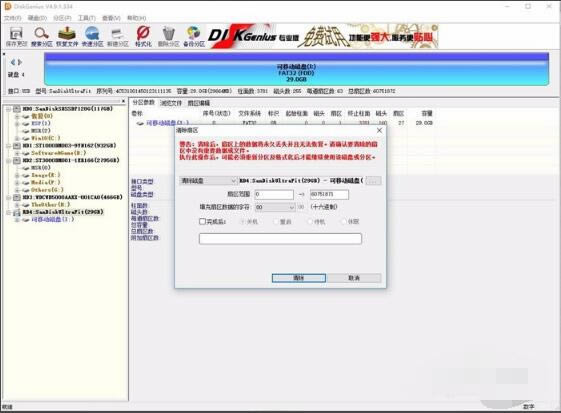
Task: Click partition icon beside ESP(1) in tree
Action: click(25, 124)
